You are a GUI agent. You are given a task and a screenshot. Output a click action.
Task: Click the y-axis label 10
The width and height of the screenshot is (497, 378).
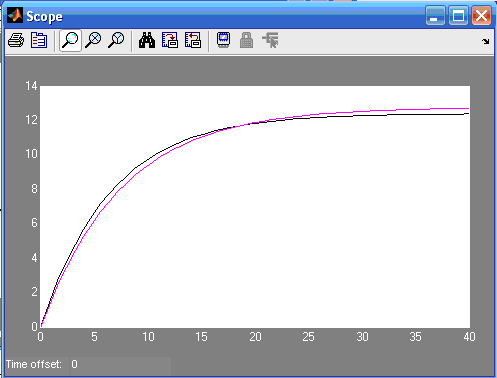[31, 154]
